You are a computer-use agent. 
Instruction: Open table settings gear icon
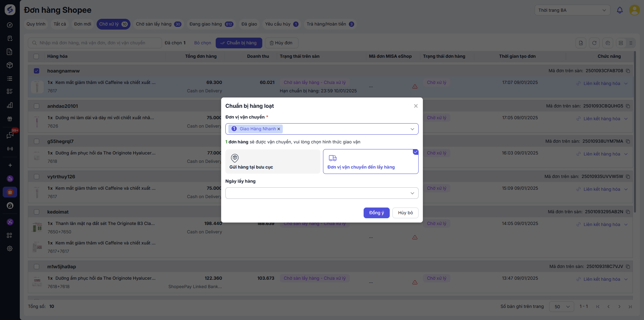click(608, 43)
